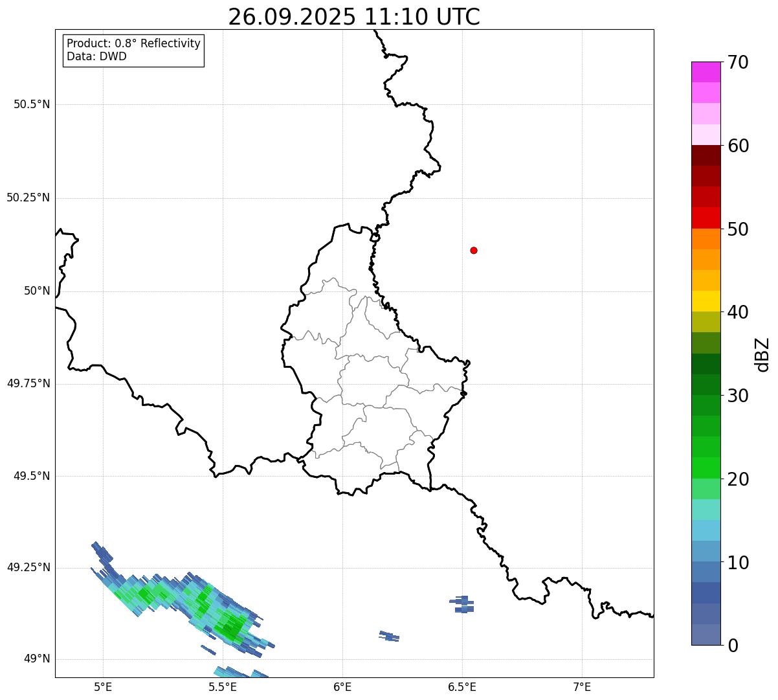
Task: Click the 50.25°N latitude label
Action: pyautogui.click(x=28, y=198)
